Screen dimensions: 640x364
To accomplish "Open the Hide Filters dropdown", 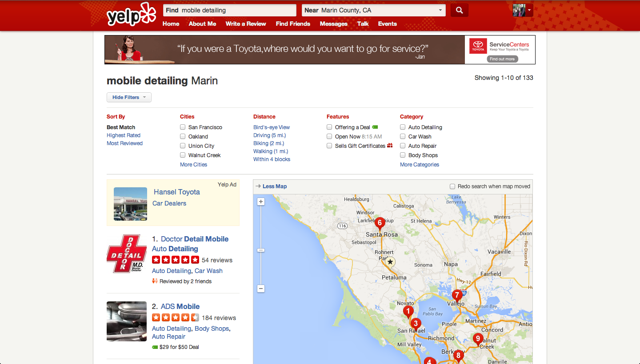I will tap(129, 97).
